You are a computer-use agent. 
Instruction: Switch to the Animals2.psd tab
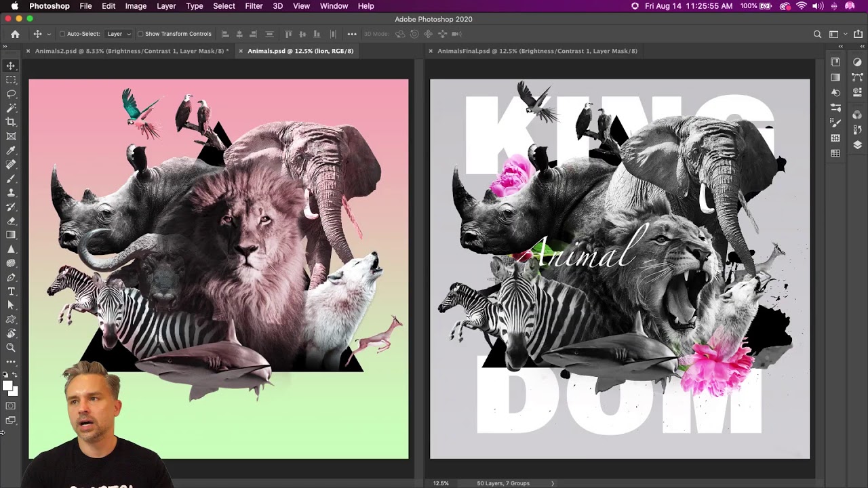131,51
